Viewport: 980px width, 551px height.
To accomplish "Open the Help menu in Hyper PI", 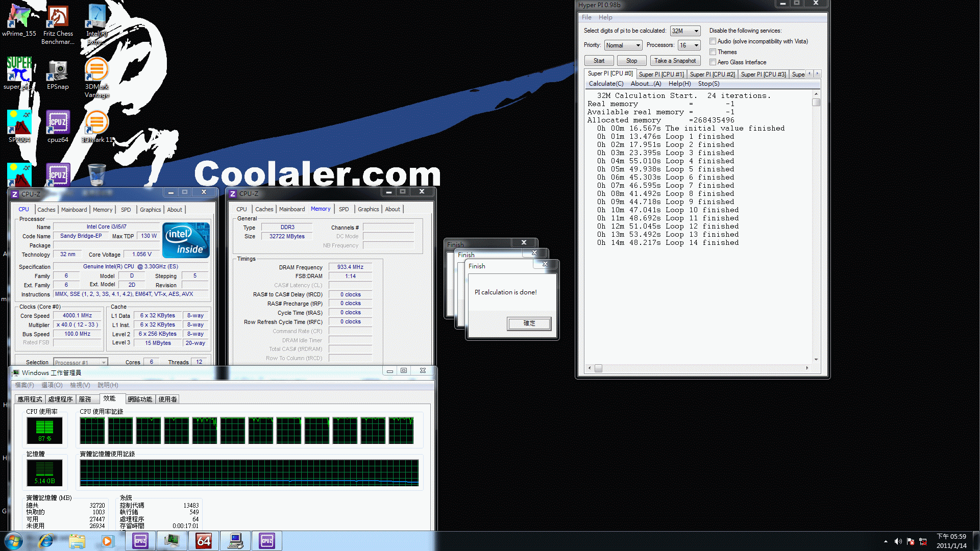I will point(605,17).
